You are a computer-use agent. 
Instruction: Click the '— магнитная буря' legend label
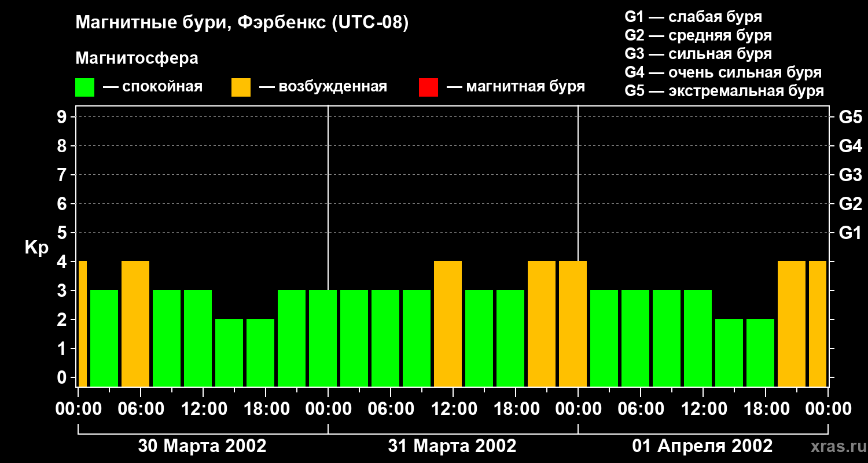(516, 87)
